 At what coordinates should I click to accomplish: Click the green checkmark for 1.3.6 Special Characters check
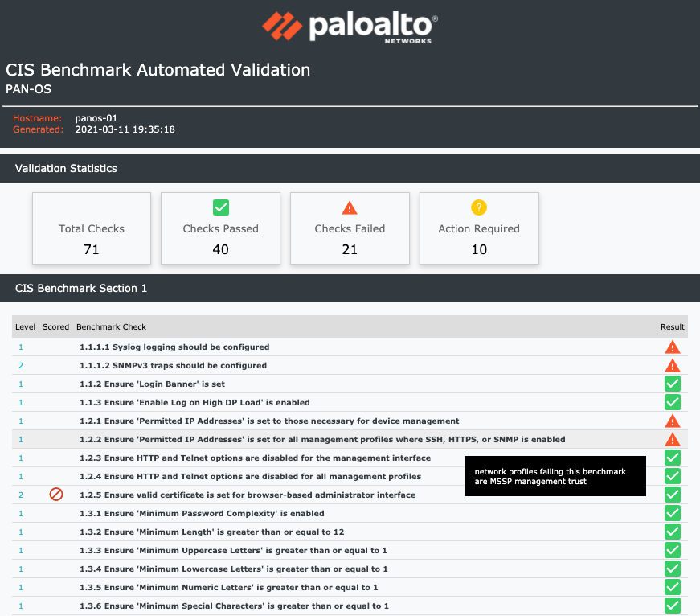pos(672,606)
